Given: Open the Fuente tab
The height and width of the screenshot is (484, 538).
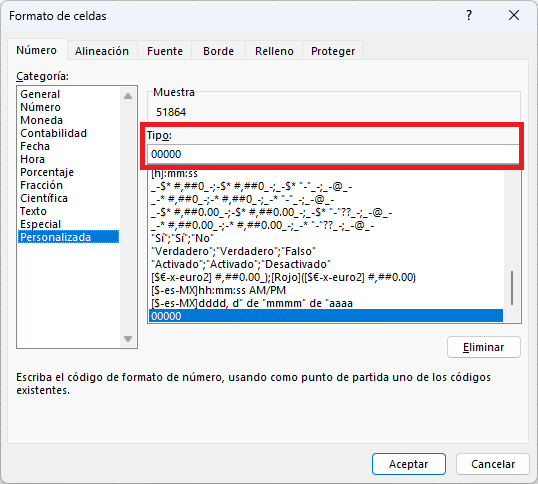Looking at the screenshot, I should coord(165,51).
